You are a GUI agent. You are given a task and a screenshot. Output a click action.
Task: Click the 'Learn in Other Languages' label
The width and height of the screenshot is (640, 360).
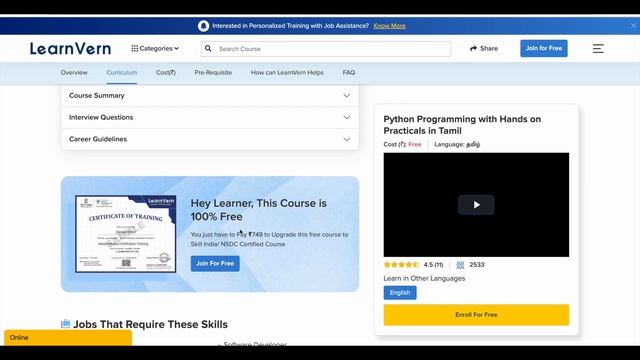point(424,278)
